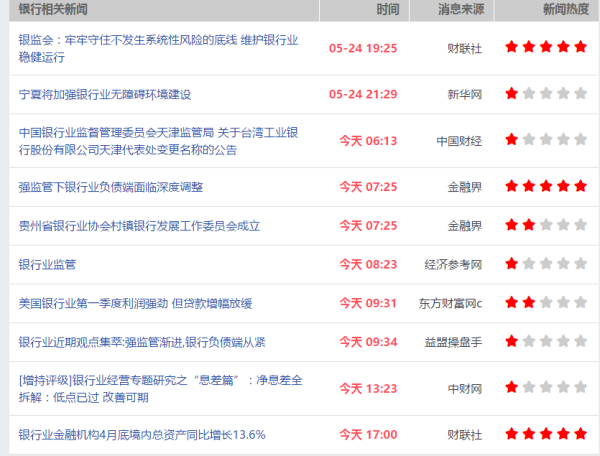600x456 pixels.
Task: Click heat rating stars in 息差篇 row
Action: pyautogui.click(x=546, y=388)
